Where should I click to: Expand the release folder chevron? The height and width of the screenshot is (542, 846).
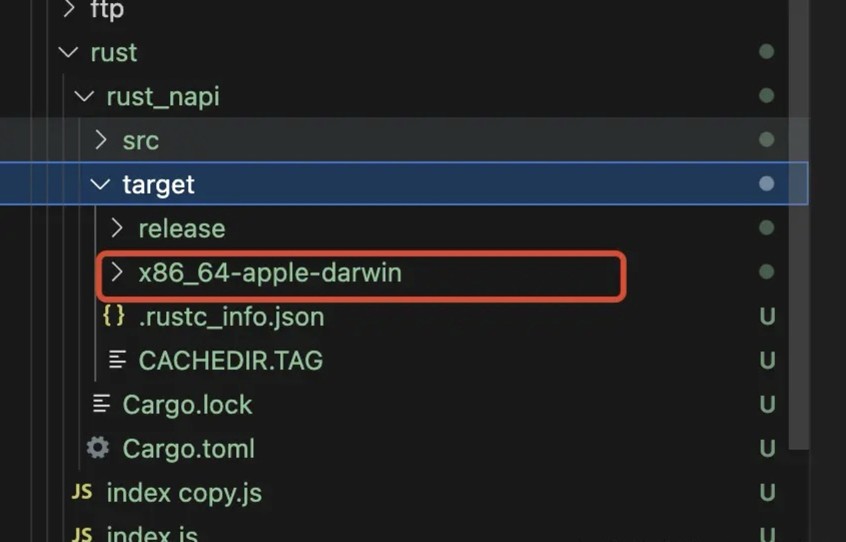117,228
